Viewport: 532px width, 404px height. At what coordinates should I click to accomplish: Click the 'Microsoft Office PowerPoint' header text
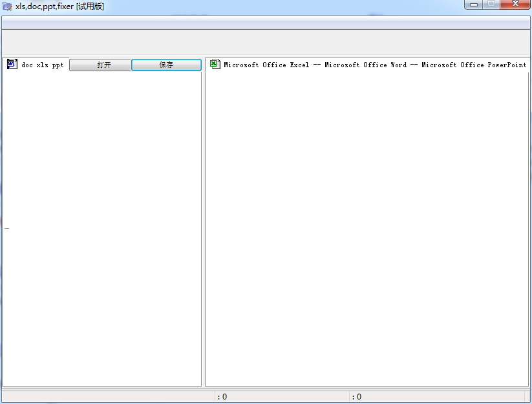pyautogui.click(x=474, y=65)
